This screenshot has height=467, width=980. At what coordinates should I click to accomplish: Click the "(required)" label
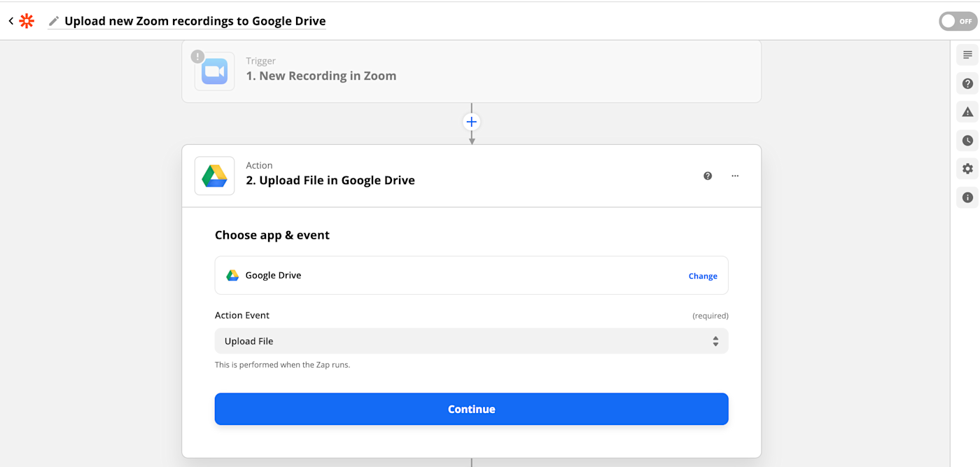point(710,316)
